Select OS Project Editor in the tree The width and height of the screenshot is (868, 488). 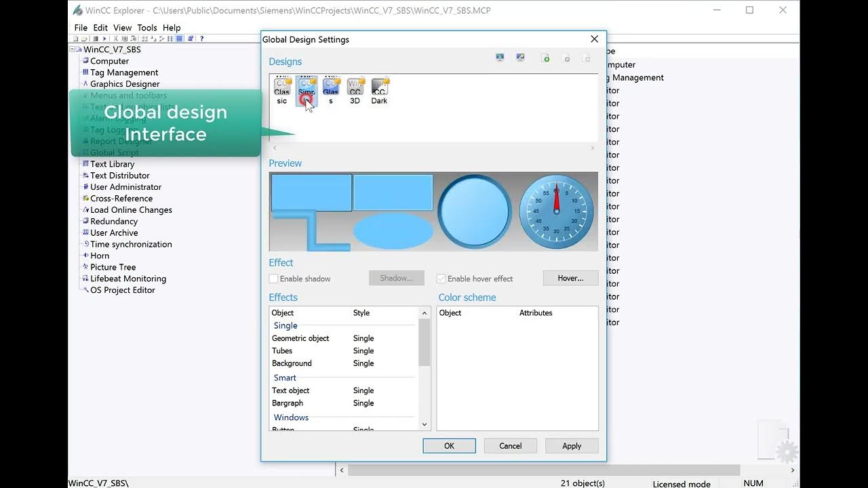122,291
